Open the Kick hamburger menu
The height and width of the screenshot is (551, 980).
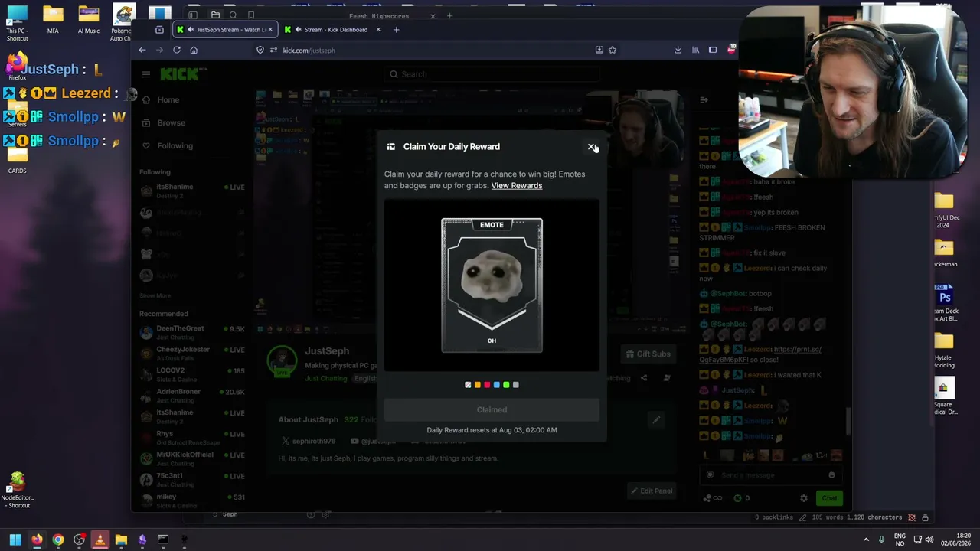pos(145,74)
